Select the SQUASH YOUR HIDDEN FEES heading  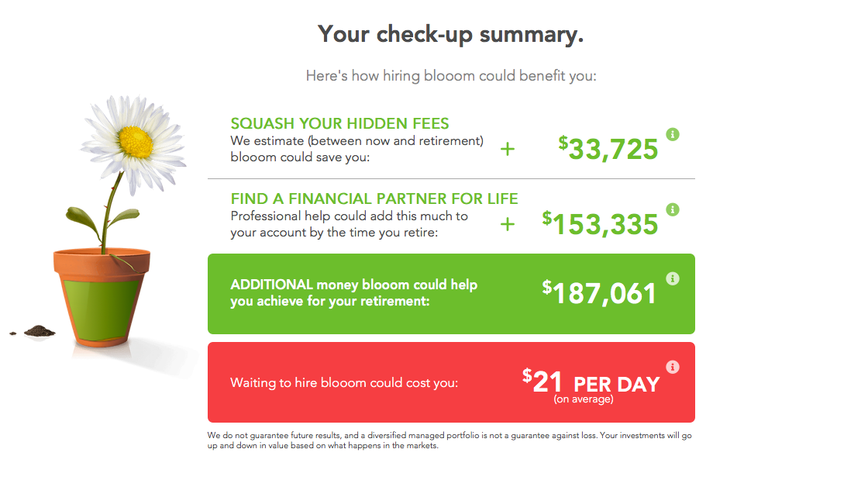point(339,123)
